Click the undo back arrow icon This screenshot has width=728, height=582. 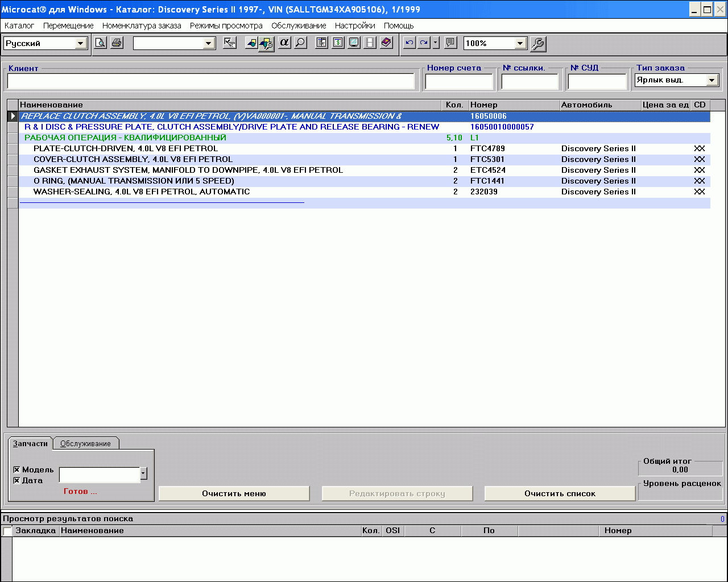pyautogui.click(x=409, y=43)
